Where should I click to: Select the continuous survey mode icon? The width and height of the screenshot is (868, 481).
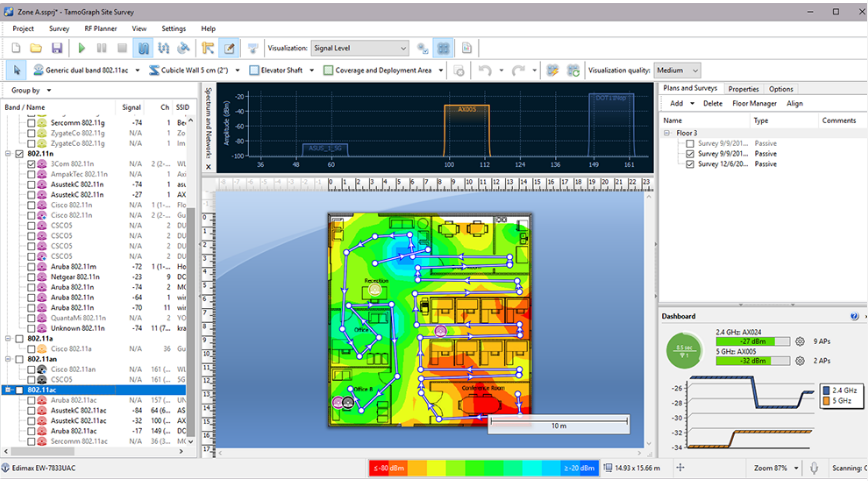coord(143,48)
